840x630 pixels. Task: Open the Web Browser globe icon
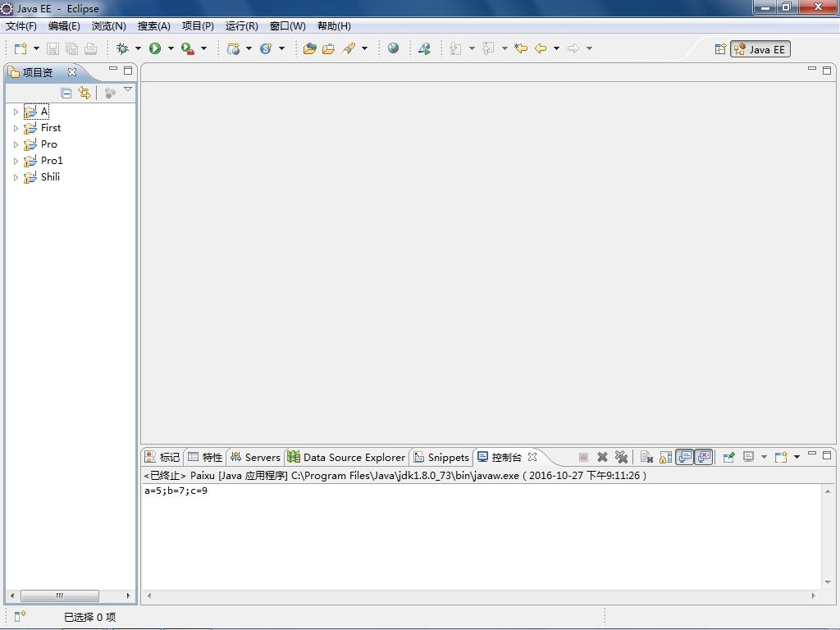(393, 48)
